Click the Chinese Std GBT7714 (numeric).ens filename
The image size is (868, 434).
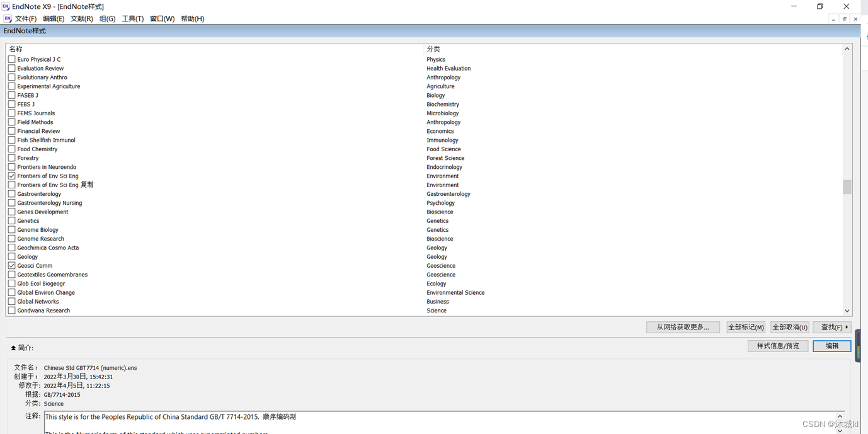[x=90, y=368]
